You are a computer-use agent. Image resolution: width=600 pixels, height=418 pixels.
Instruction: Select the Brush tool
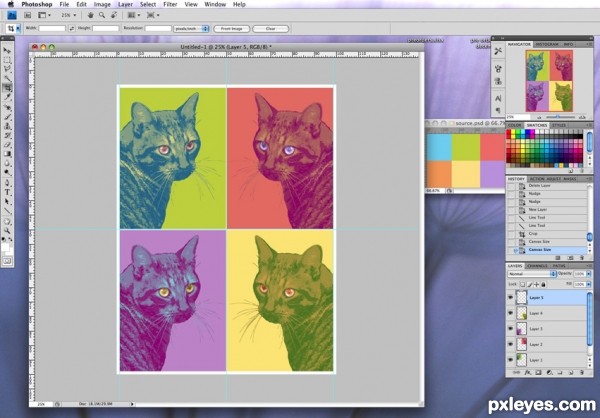point(7,117)
